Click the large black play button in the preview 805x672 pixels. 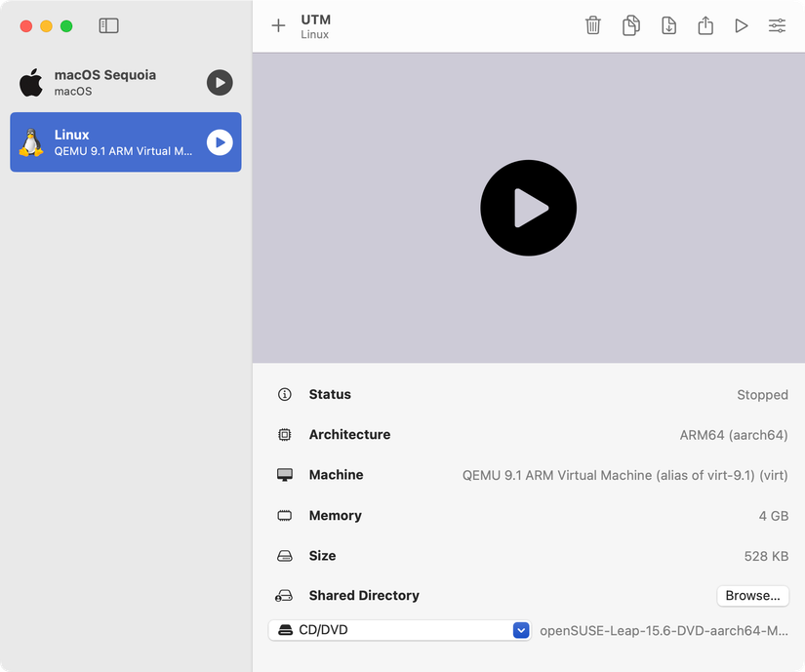(x=528, y=208)
